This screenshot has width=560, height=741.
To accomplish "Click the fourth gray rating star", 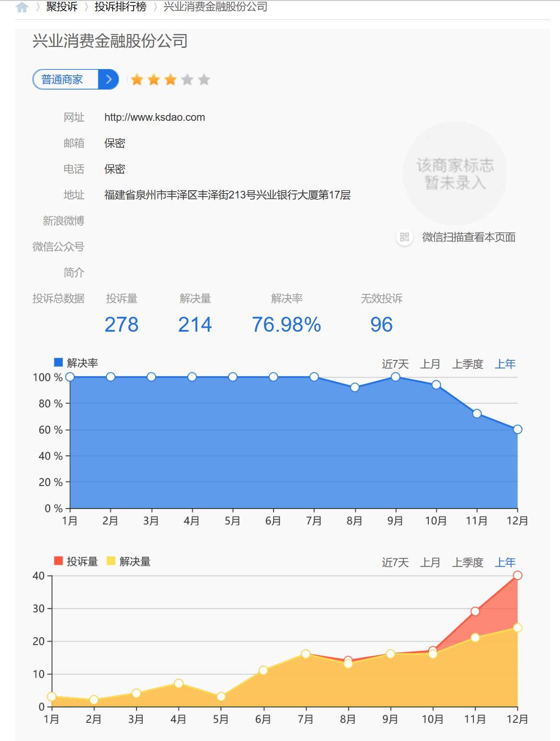I will [x=187, y=80].
